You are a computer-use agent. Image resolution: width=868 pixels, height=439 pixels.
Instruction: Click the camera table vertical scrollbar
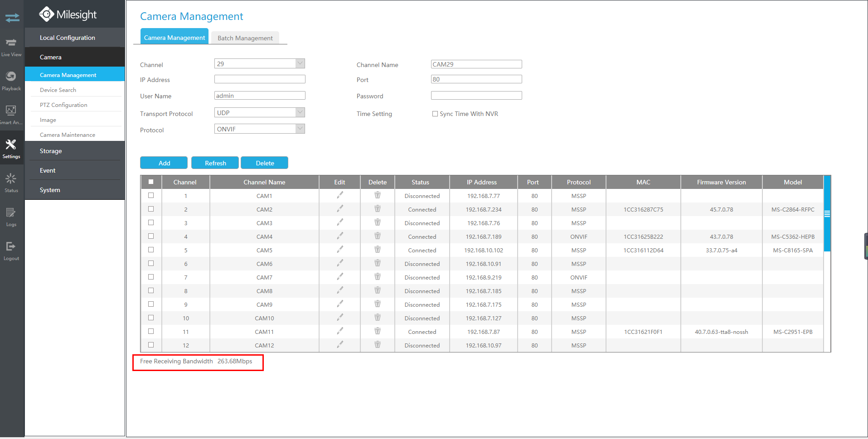(x=827, y=213)
